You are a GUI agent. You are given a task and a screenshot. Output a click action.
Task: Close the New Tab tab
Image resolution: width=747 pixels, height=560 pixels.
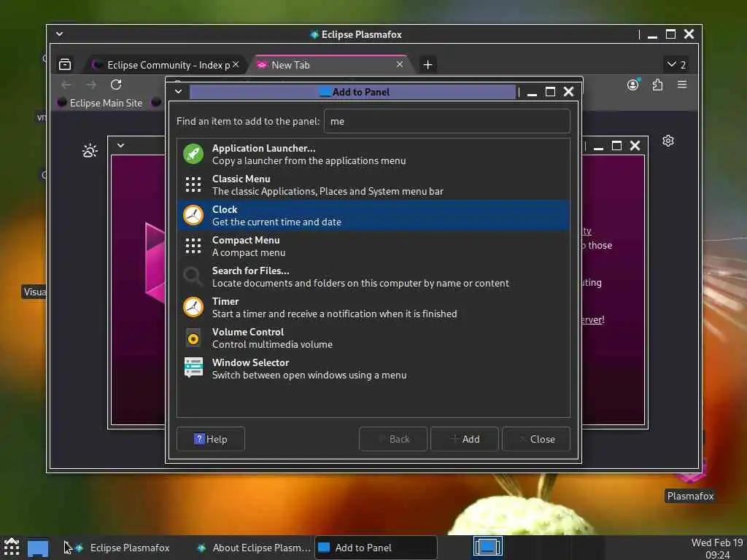(x=400, y=64)
